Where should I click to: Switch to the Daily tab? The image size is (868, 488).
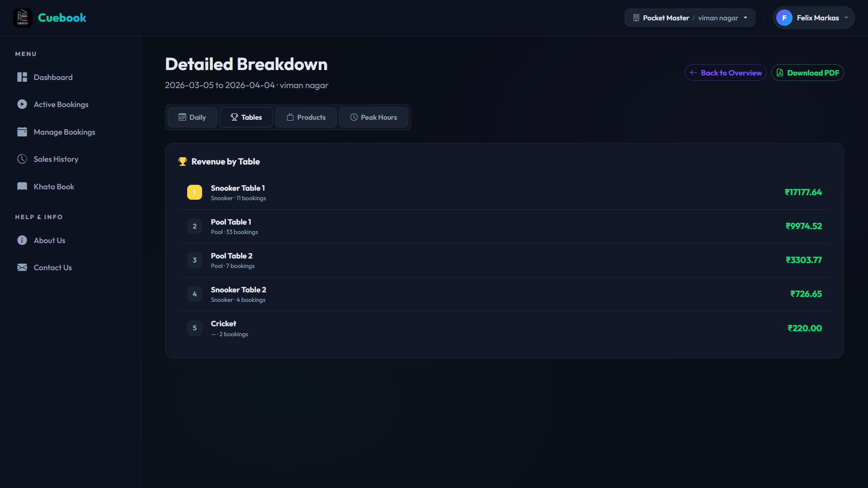click(193, 117)
